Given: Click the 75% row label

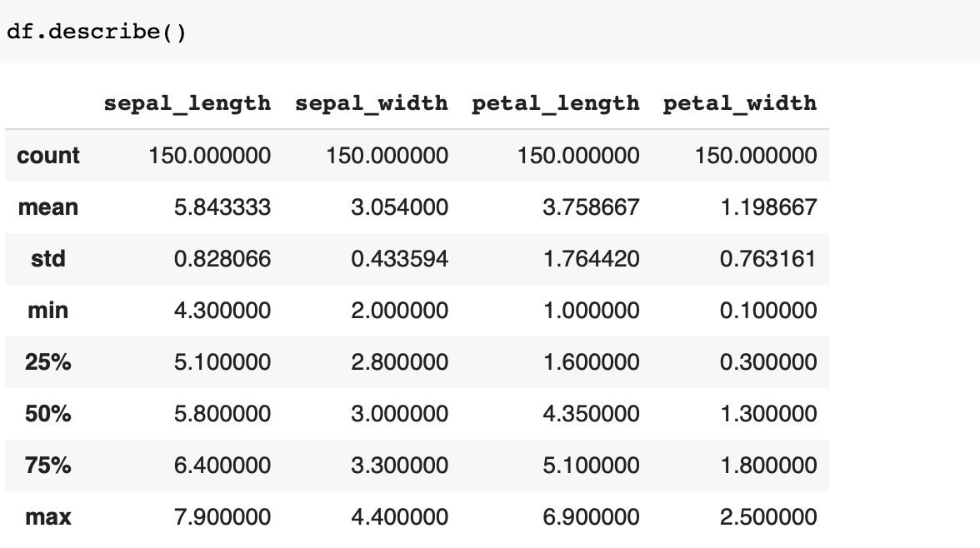Looking at the screenshot, I should click(x=47, y=466).
